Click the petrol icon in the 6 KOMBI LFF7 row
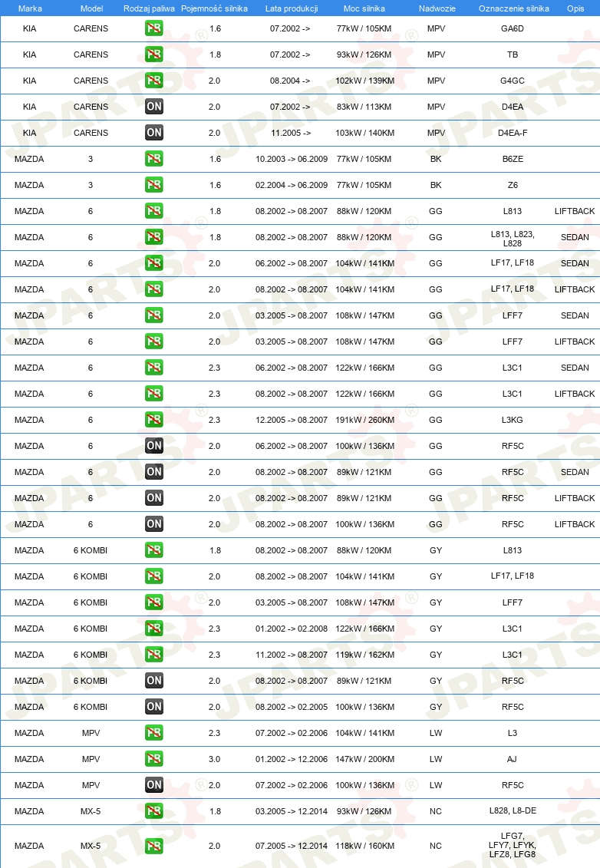The image size is (600, 868). tap(154, 602)
